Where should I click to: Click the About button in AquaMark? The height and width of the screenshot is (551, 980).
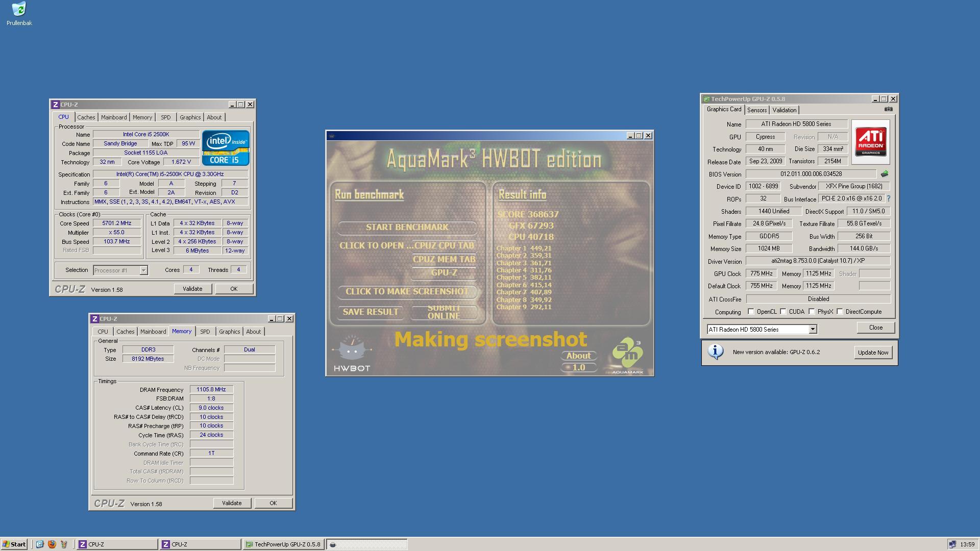point(578,356)
